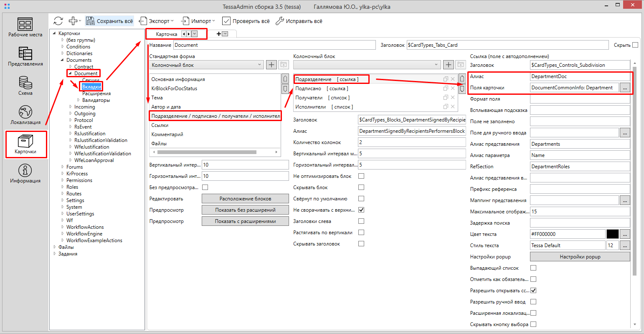Expand the Incoming tree node
This screenshot has width=644, height=334.
coord(71,107)
